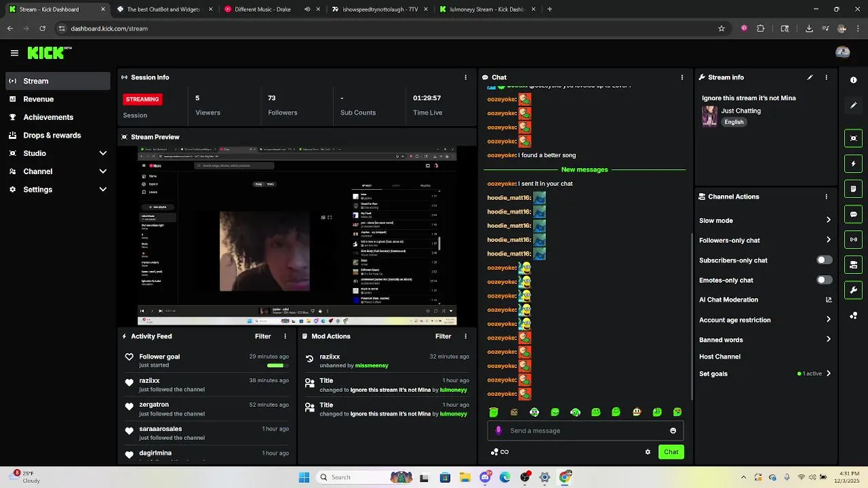Click the pencil icon in the right sidebar

pyautogui.click(x=853, y=106)
